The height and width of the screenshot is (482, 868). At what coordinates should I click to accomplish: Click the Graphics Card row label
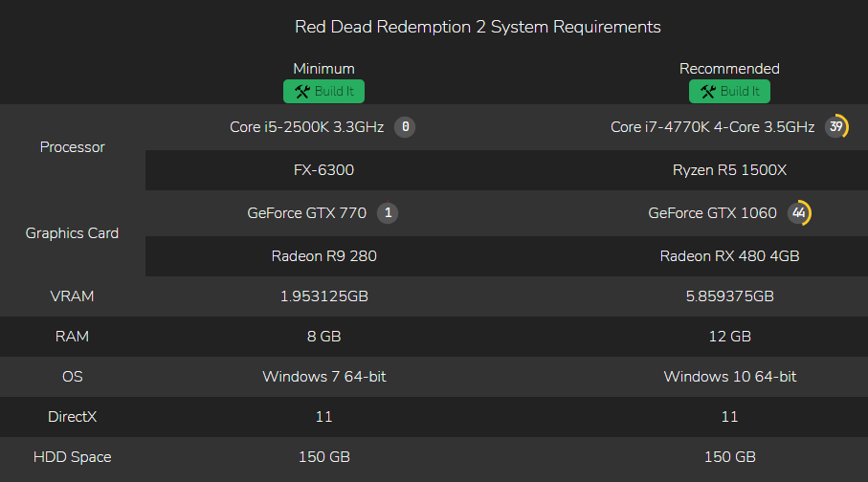pyautogui.click(x=72, y=233)
